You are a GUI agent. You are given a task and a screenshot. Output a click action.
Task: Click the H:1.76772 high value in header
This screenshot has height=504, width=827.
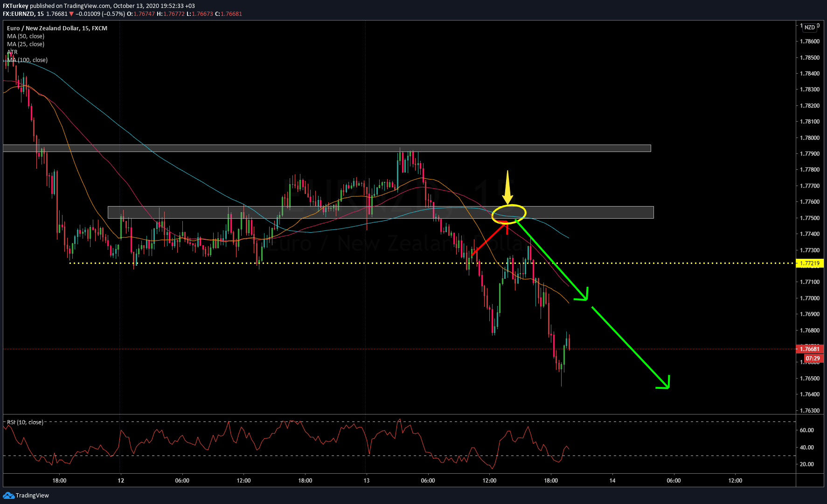(170, 14)
